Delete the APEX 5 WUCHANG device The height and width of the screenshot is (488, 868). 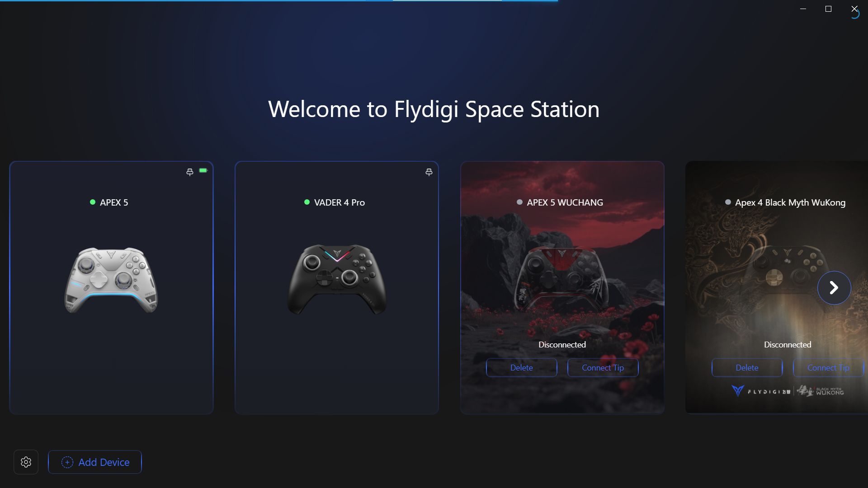(x=522, y=367)
